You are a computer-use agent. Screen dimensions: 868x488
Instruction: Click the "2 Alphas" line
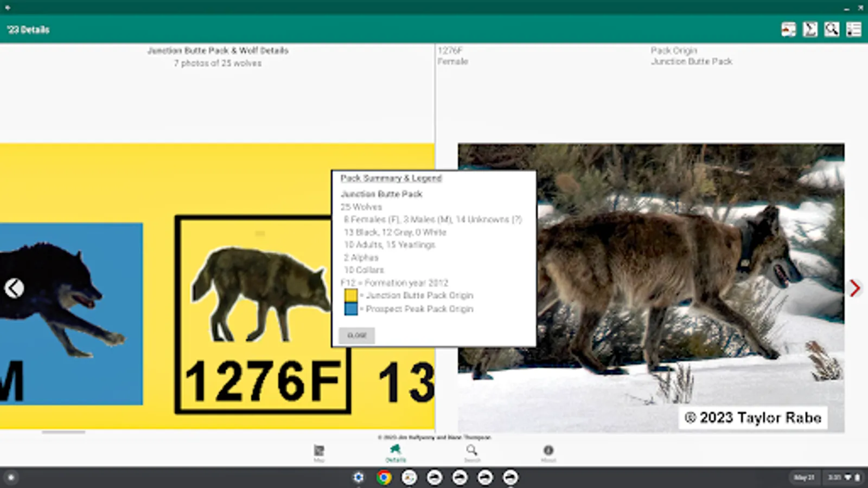tap(361, 257)
